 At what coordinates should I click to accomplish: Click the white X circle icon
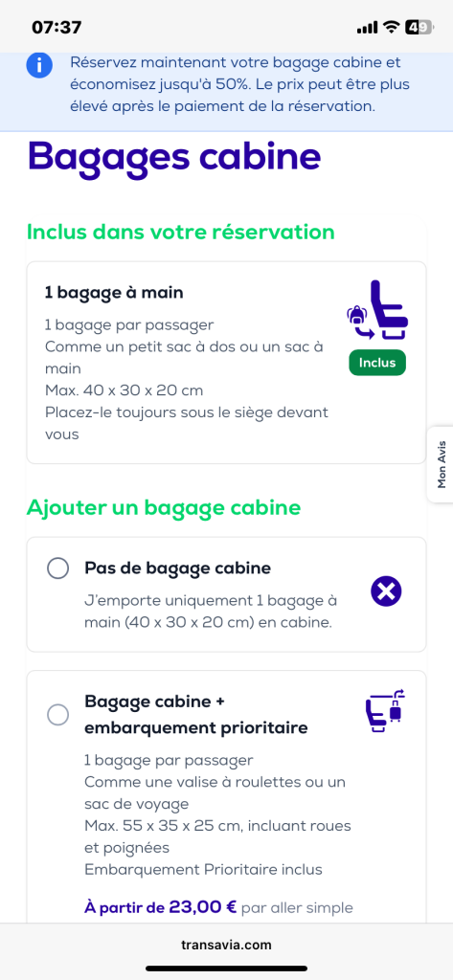point(386,591)
